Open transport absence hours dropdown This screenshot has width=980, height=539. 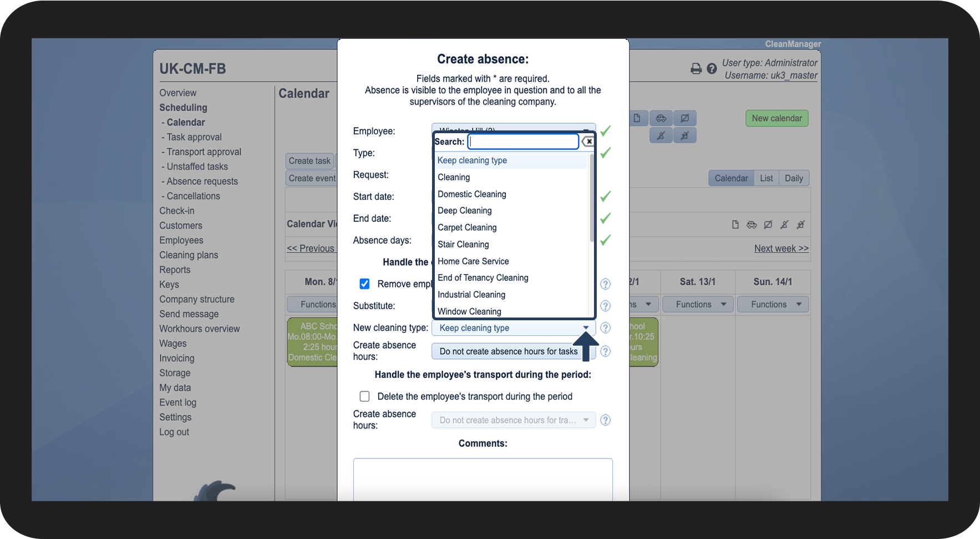(514, 420)
